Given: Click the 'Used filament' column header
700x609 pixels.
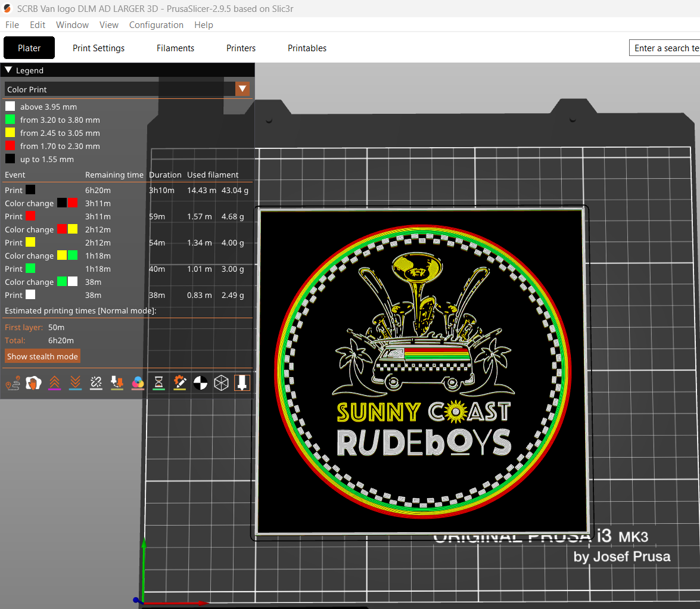Looking at the screenshot, I should 213,175.
